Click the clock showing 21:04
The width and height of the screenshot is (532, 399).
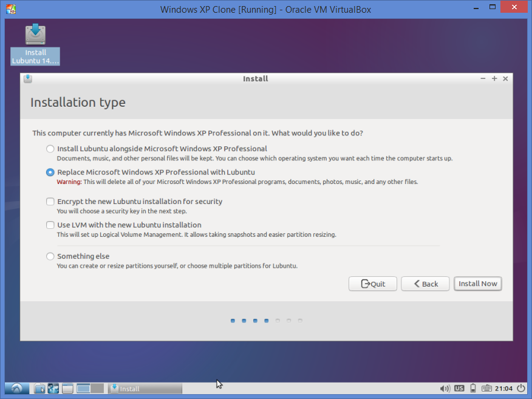point(503,388)
